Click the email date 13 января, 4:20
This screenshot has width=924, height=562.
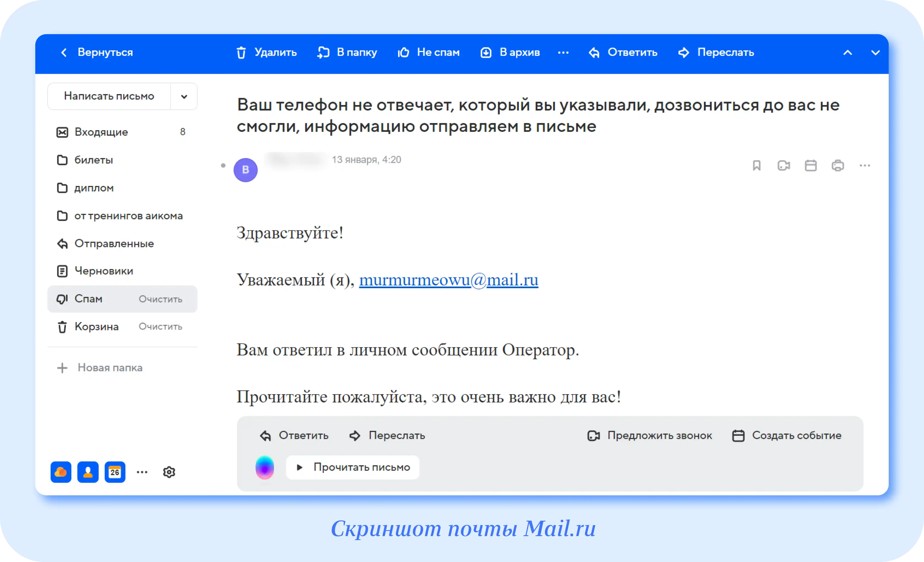click(x=366, y=160)
